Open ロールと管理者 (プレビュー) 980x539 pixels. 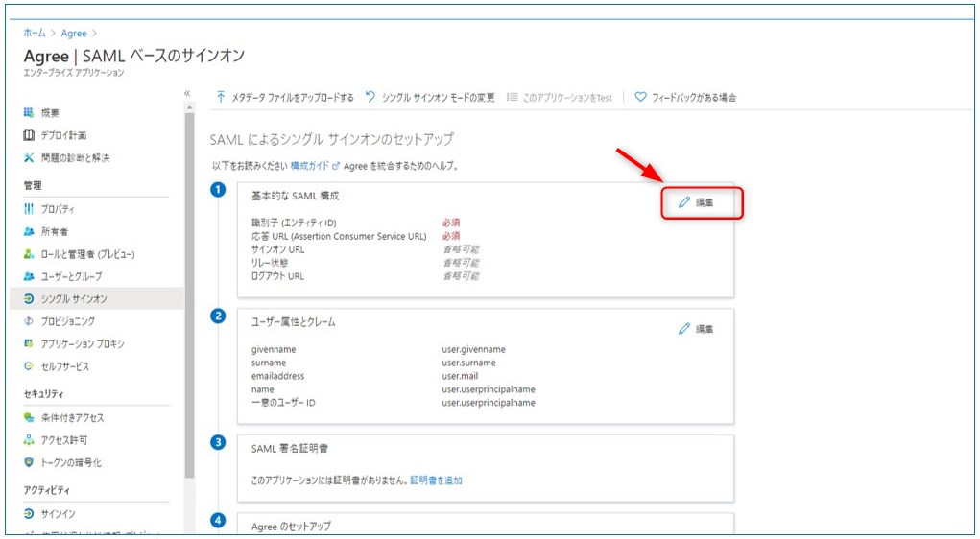tap(87, 254)
